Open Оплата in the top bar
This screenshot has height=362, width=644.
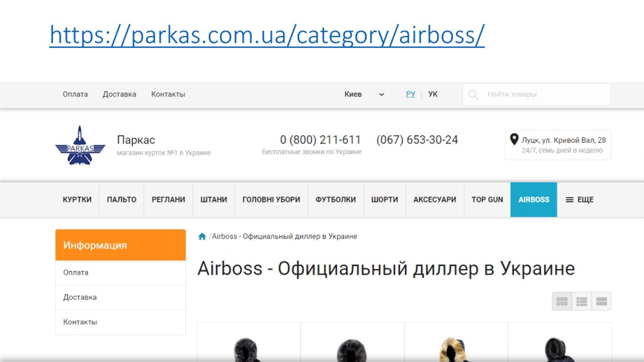click(75, 94)
